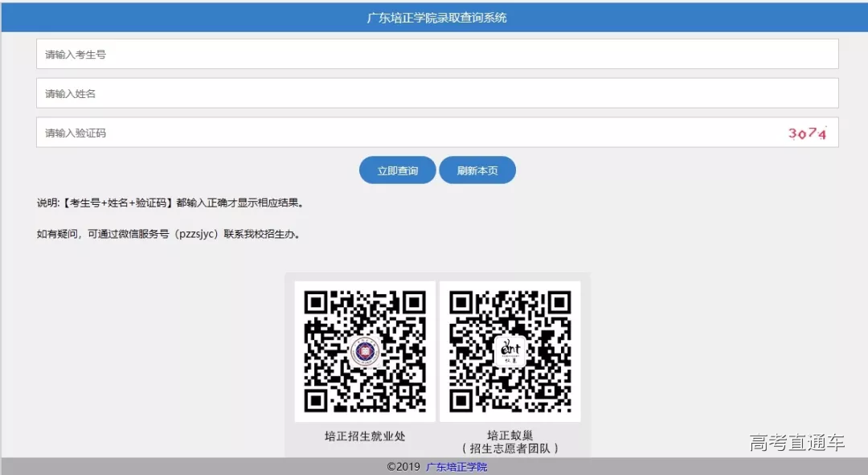Click the 请输入考生号 input field
The height and width of the screenshot is (475, 868).
pos(437,55)
